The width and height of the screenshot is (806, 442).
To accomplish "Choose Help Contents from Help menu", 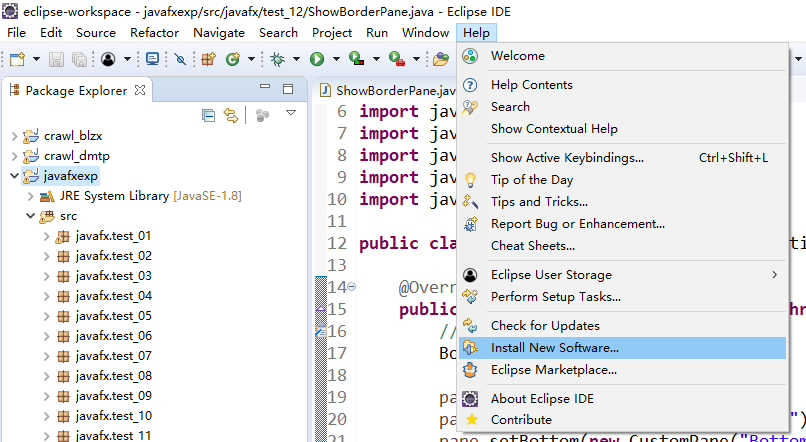I will (x=622, y=85).
